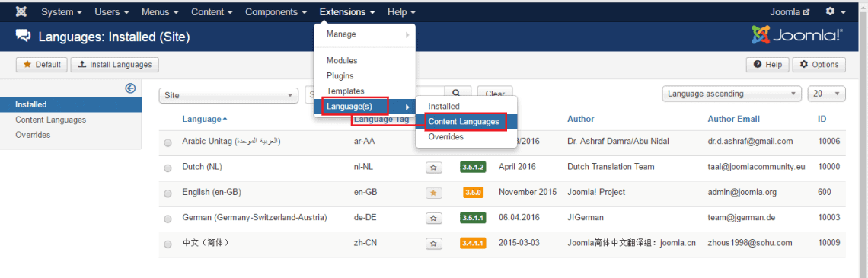Screen dimensions: 868x278
Task: Select Overrides in Languages submenu
Action: point(466,136)
